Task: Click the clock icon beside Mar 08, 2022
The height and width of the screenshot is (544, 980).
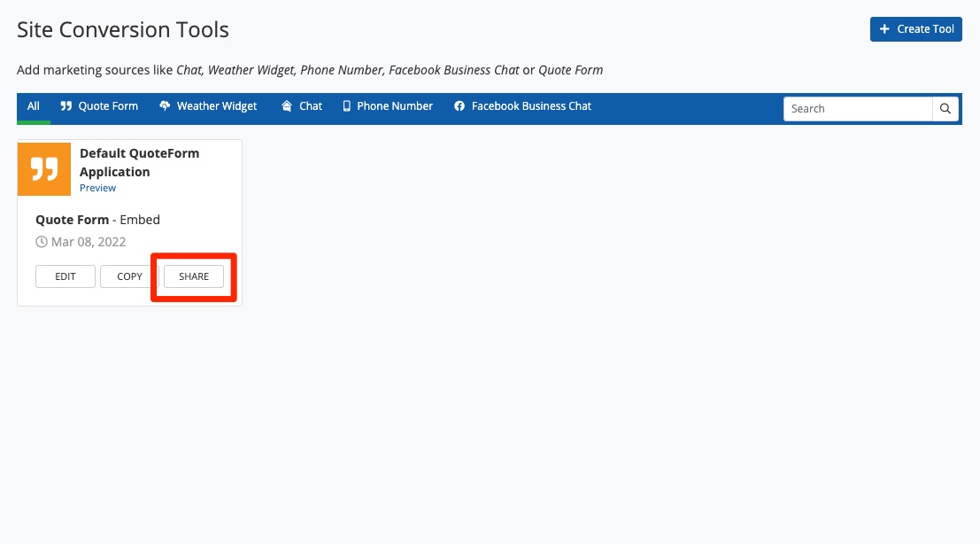Action: coord(42,242)
